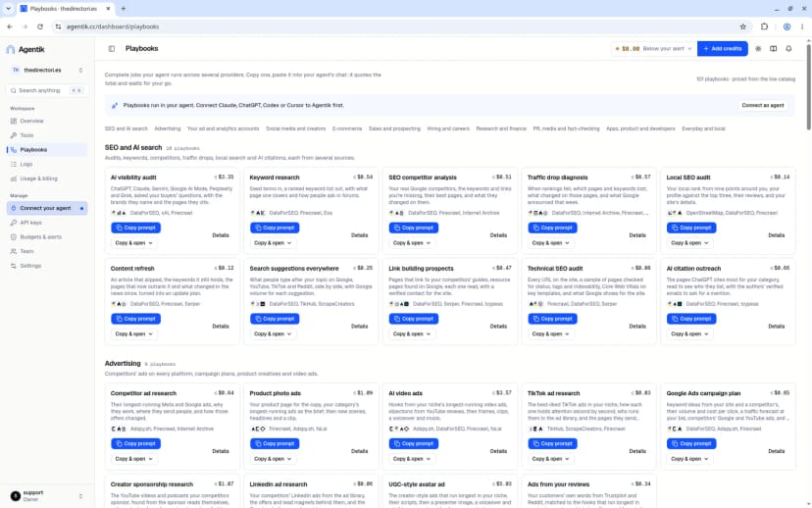Screen dimensions: 812x508
Task: Toggle the sidebar panel icon beside Playbooks
Action: pyautogui.click(x=112, y=49)
